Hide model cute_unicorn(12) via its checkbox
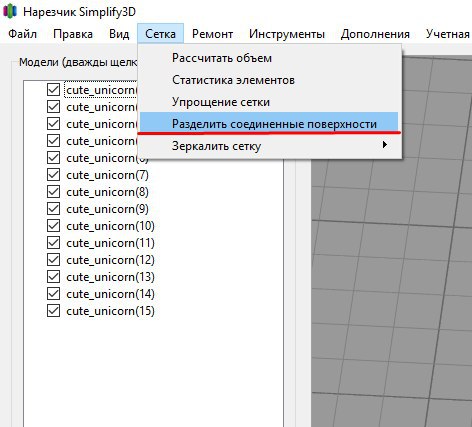This screenshot has width=472, height=427. coord(53,260)
